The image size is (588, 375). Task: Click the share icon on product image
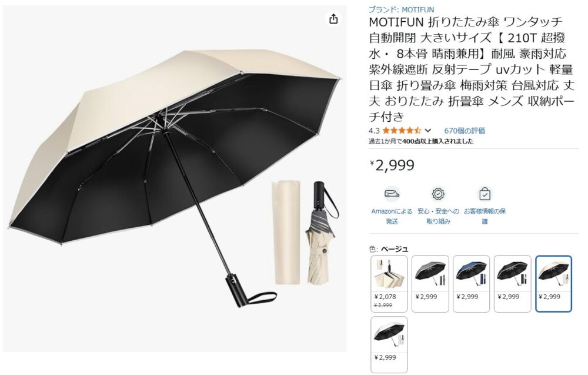333,19
